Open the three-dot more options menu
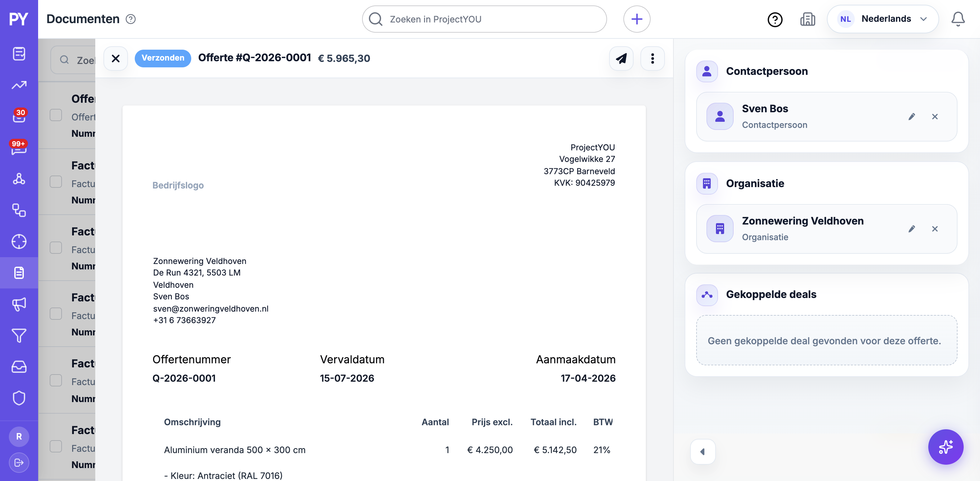980x481 pixels. click(652, 59)
